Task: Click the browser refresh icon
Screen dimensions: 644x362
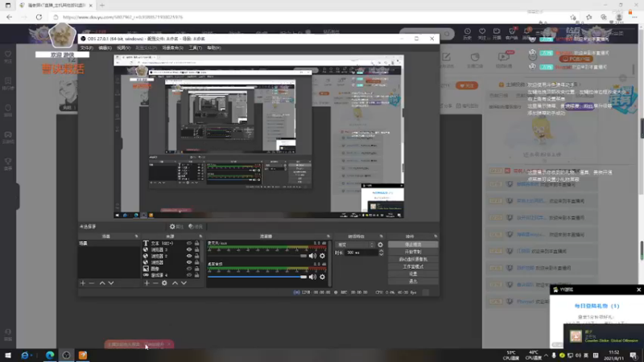Action: pos(39,17)
